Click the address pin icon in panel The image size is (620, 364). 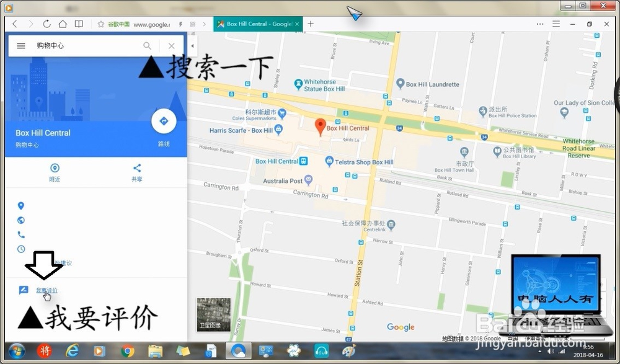21,206
